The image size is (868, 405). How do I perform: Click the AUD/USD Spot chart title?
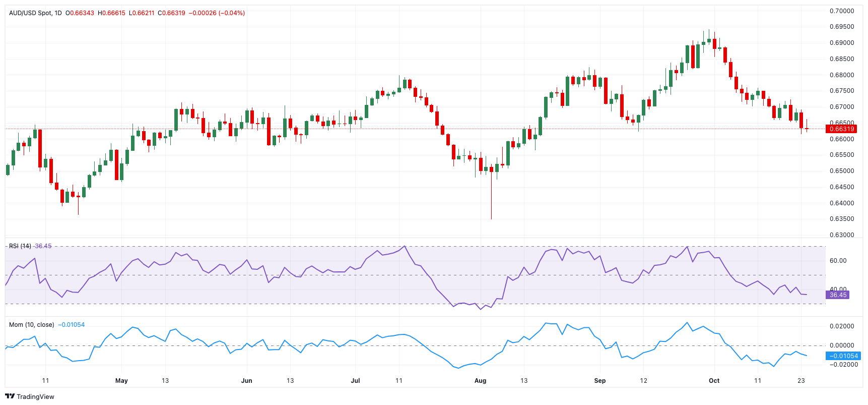point(30,13)
